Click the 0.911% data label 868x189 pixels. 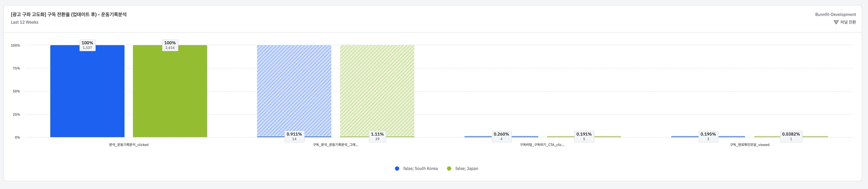[x=294, y=134]
